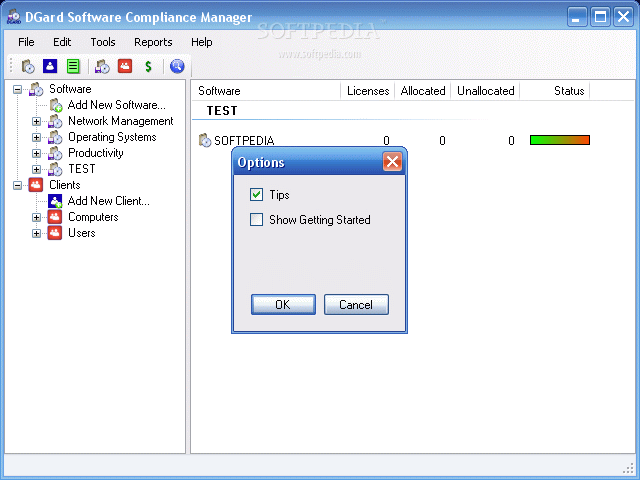Sort by Software column header
Viewport: 640px width, 480px height.
click(266, 91)
